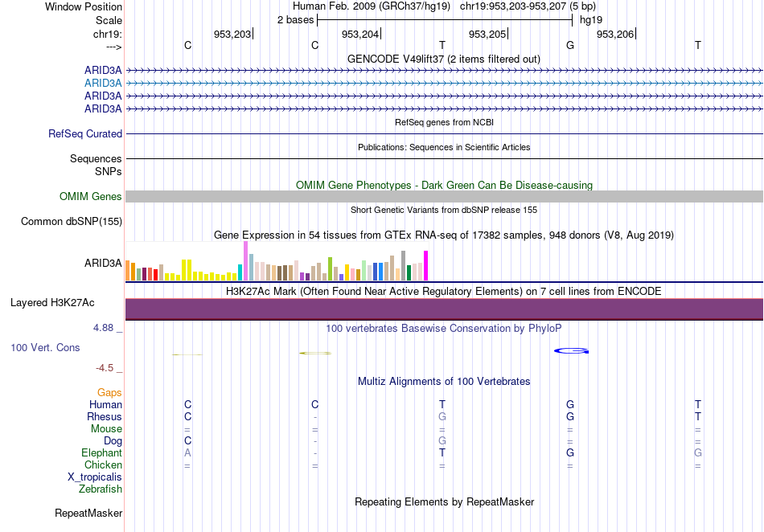Click the purple H3K27Ac signal band

(x=444, y=309)
